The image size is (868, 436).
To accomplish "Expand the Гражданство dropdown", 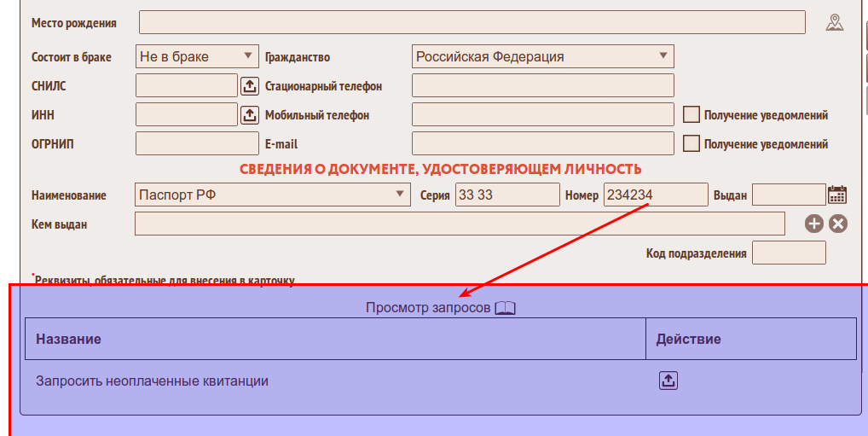I will coord(542,56).
